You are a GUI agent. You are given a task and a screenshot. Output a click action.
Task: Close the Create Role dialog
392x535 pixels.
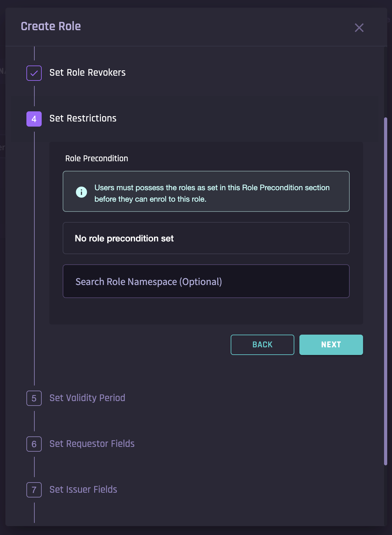pos(359,28)
